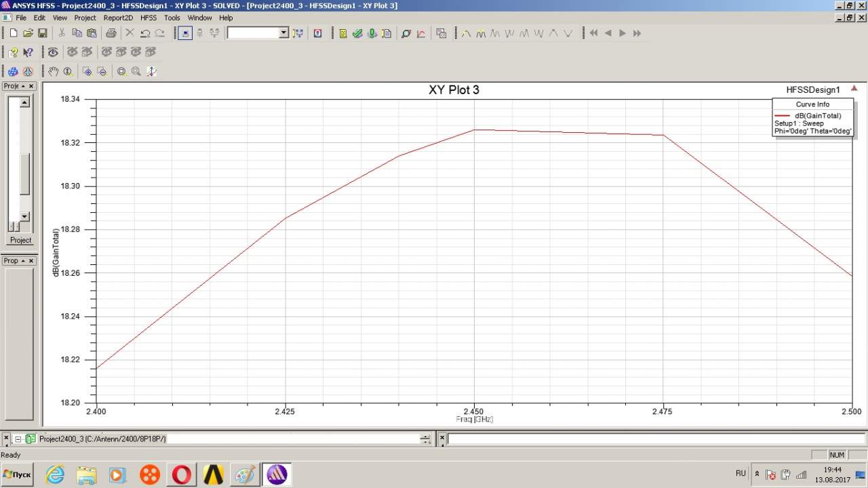Viewport: 868px width, 488px height.
Task: Expand the Prop panel dropdown arrow
Action: pos(23,261)
